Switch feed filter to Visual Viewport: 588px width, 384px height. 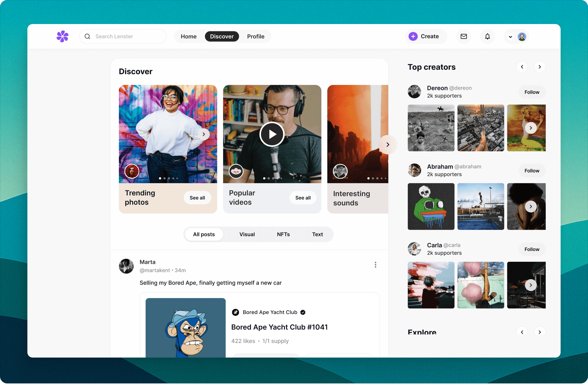[x=247, y=234]
